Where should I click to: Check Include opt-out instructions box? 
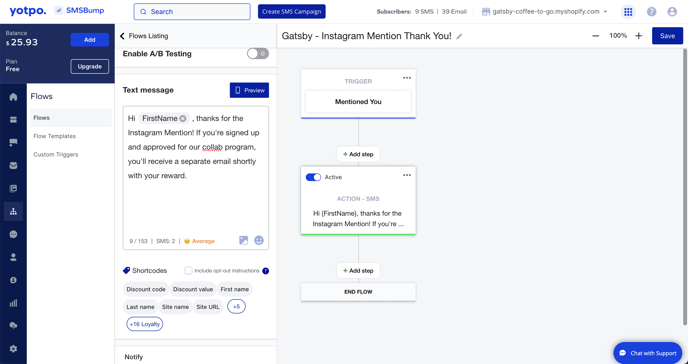[x=188, y=271]
